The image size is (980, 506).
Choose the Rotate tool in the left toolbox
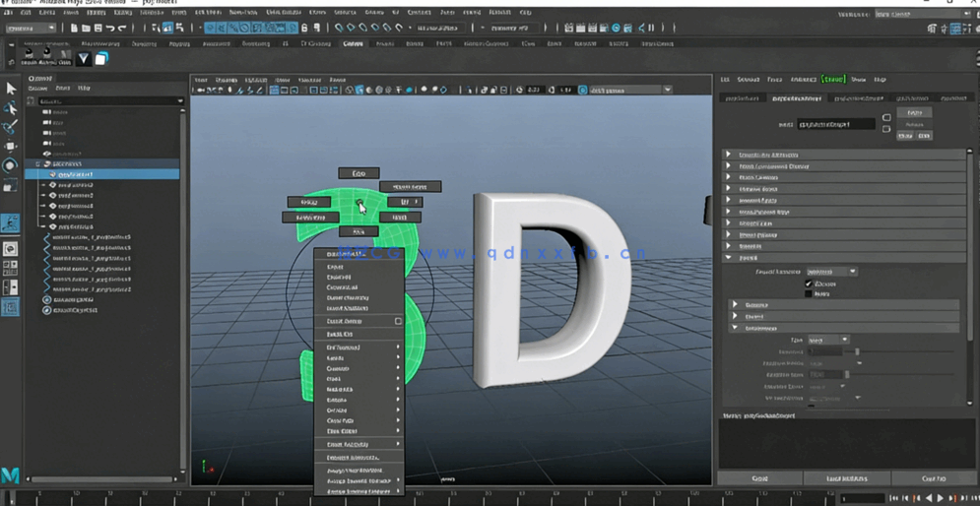(x=11, y=165)
